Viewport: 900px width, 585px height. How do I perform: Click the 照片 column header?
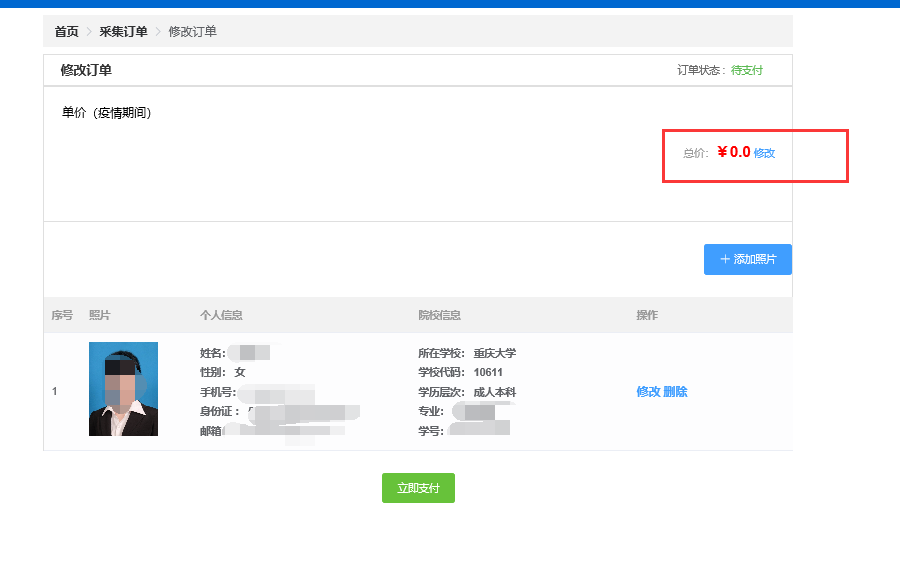[x=100, y=315]
